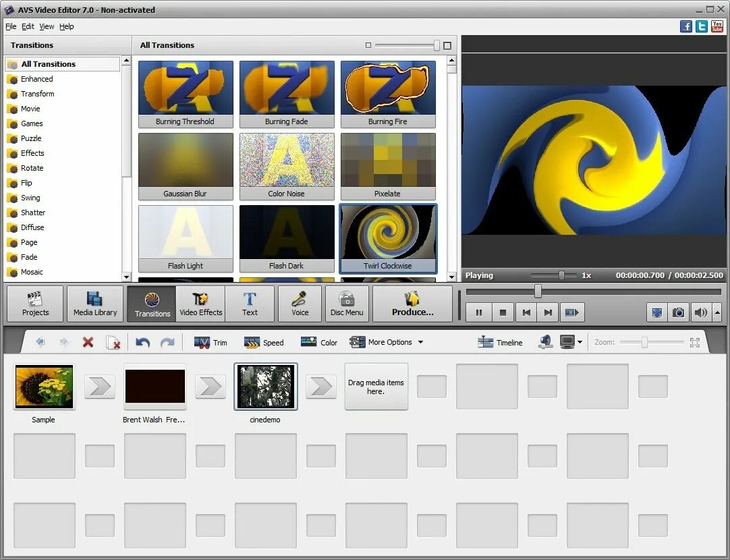
Task: Open the Edit menu
Action: coord(28,26)
